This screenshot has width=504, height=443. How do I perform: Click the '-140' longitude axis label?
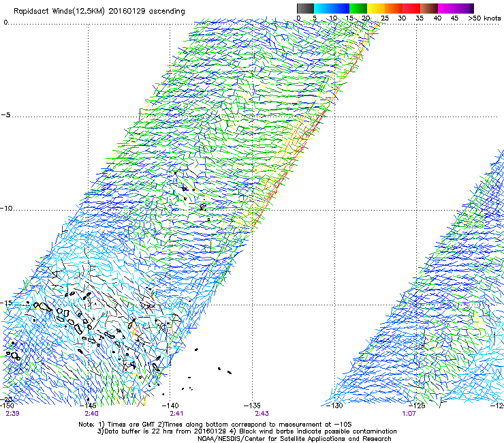(170, 406)
